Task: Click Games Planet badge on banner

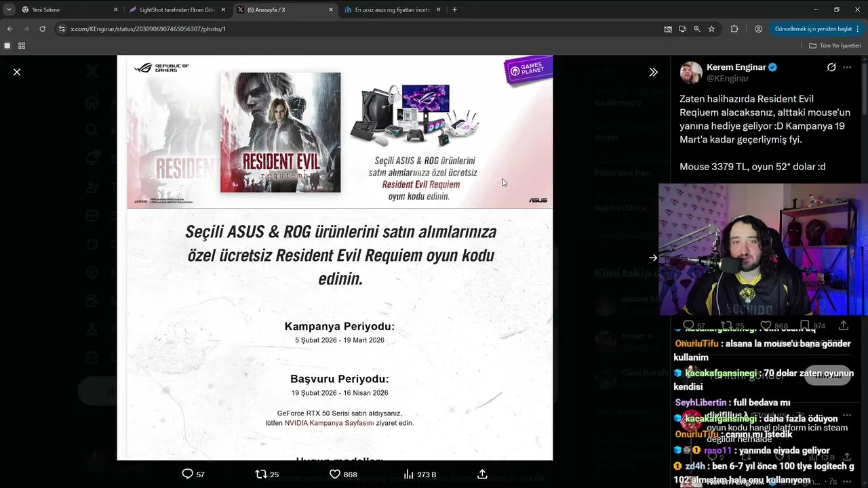Action: point(528,71)
